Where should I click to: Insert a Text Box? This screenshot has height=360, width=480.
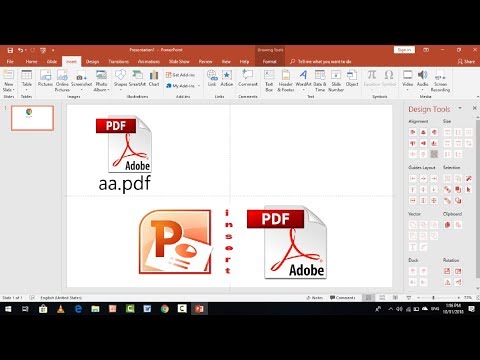(269, 81)
